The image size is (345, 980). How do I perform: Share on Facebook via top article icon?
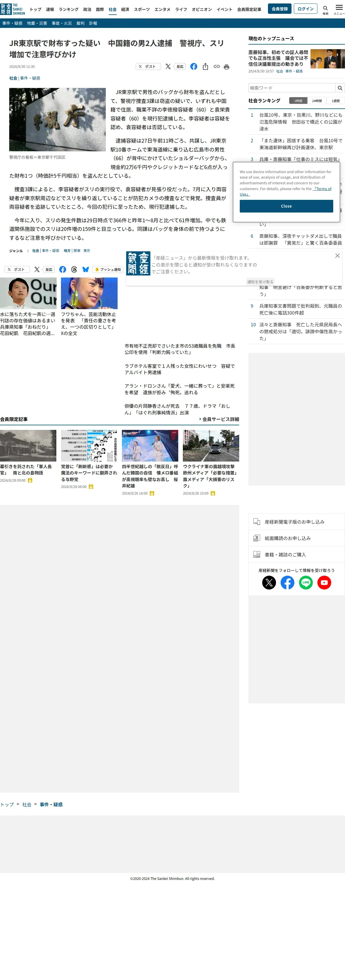193,67
